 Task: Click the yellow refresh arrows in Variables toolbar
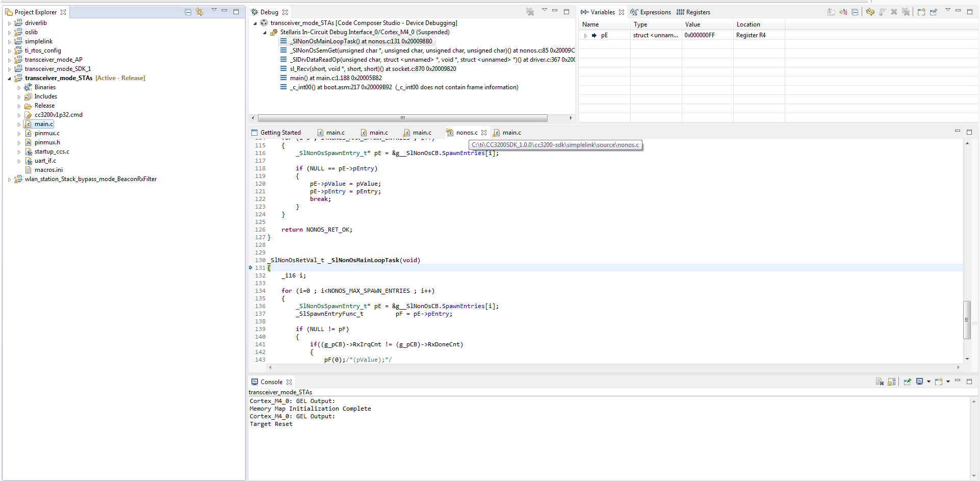pyautogui.click(x=870, y=12)
